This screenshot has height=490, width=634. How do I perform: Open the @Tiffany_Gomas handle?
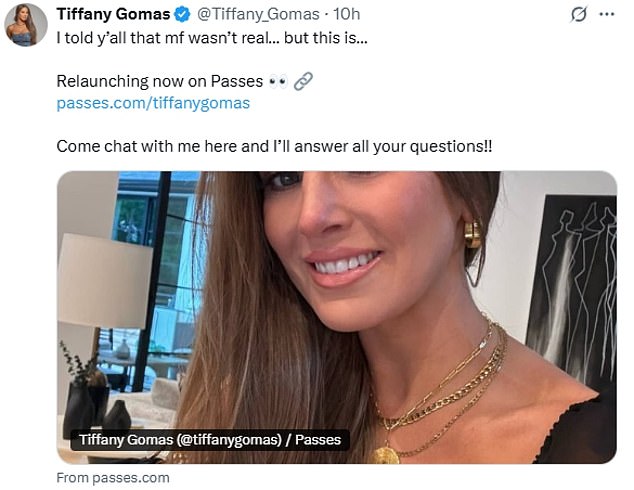point(258,15)
